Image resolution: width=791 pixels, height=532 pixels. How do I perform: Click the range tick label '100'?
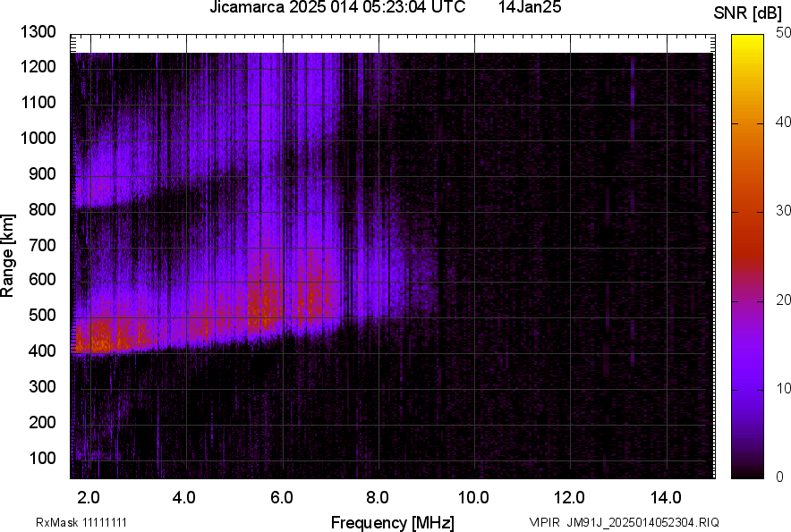[43, 458]
